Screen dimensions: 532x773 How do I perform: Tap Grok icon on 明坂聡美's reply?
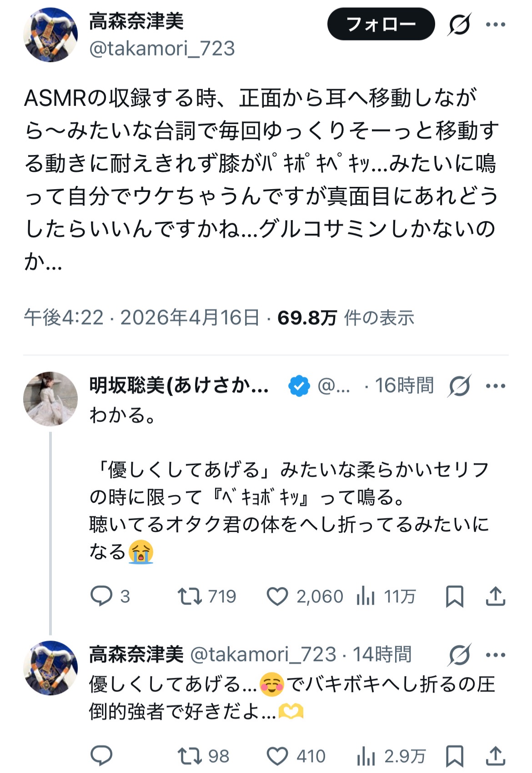pyautogui.click(x=459, y=386)
